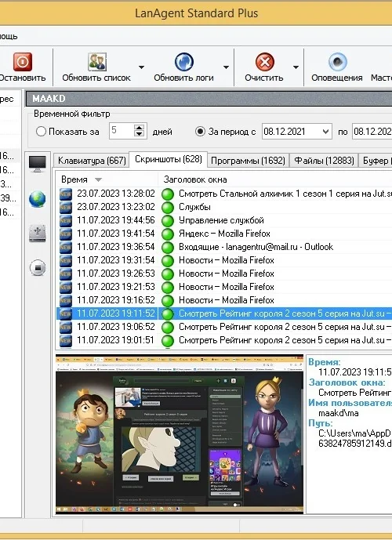392x540 pixels.
Task: Increase days value with up stepper arrow
Action: pyautogui.click(x=140, y=128)
